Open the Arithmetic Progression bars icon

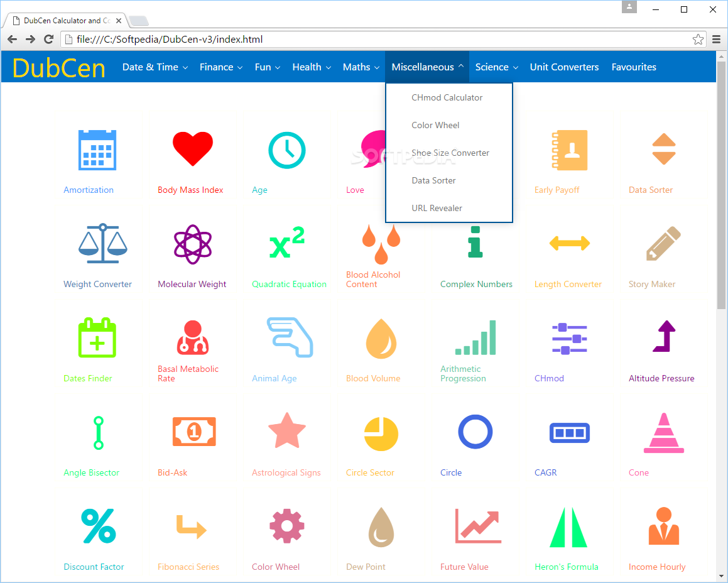point(475,338)
